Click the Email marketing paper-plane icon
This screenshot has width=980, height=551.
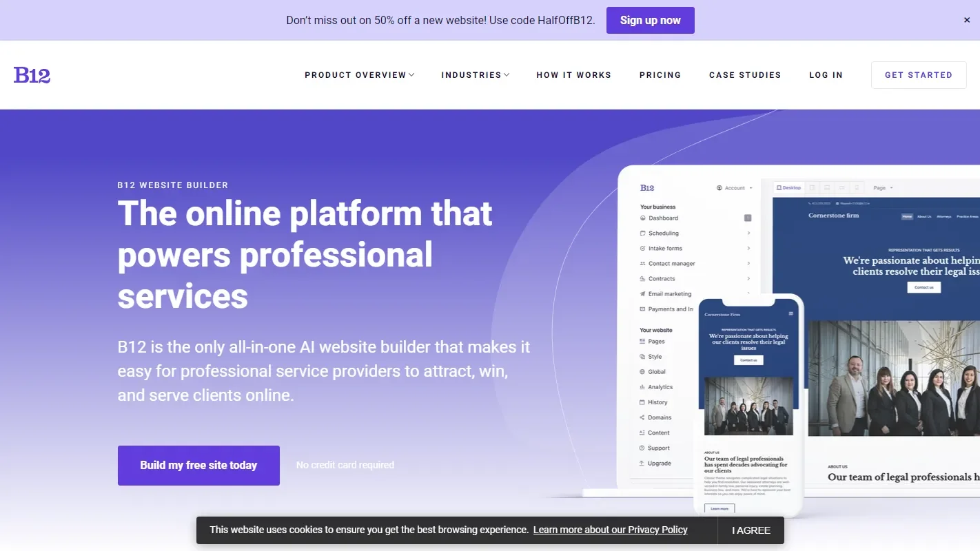(x=642, y=294)
